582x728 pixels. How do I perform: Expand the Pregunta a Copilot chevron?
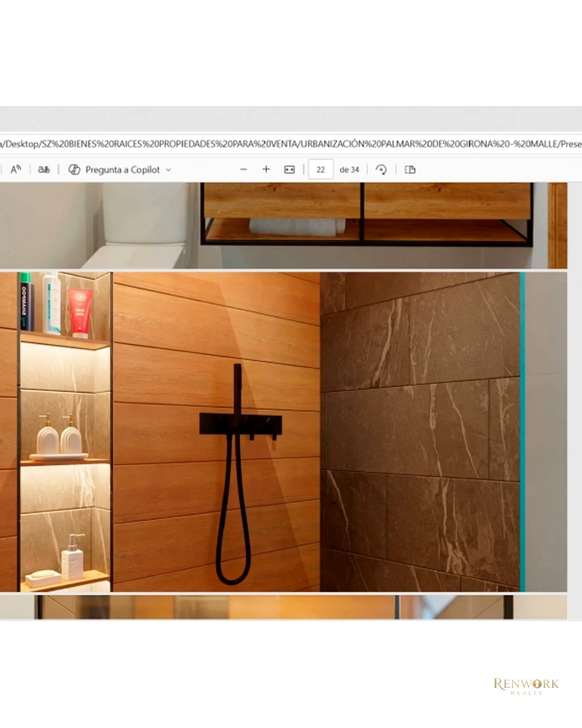169,170
